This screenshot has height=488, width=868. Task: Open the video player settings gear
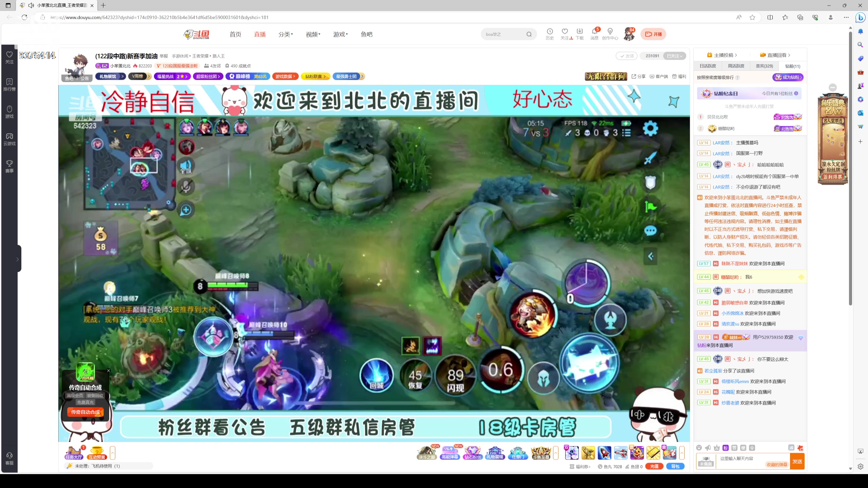click(x=650, y=128)
